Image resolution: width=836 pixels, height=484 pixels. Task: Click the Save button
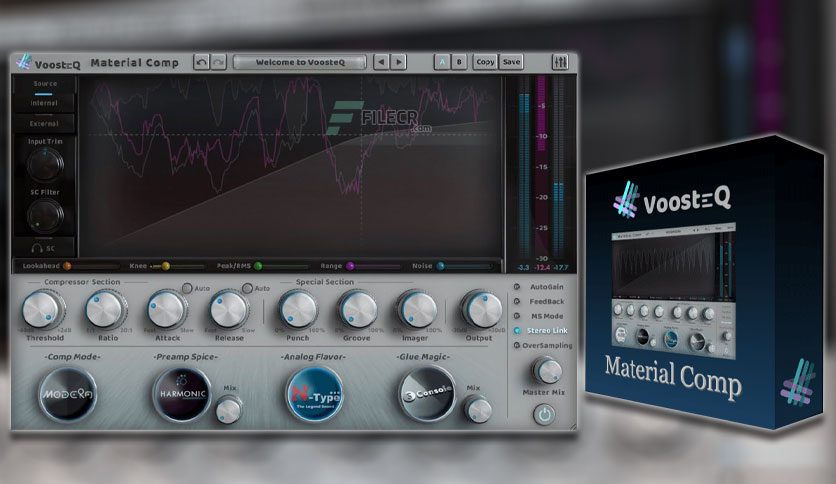[x=511, y=62]
